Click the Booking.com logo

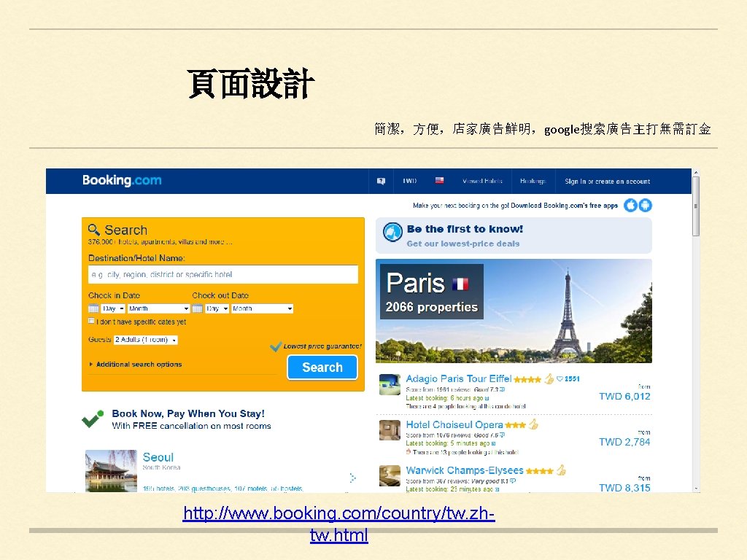pos(122,181)
